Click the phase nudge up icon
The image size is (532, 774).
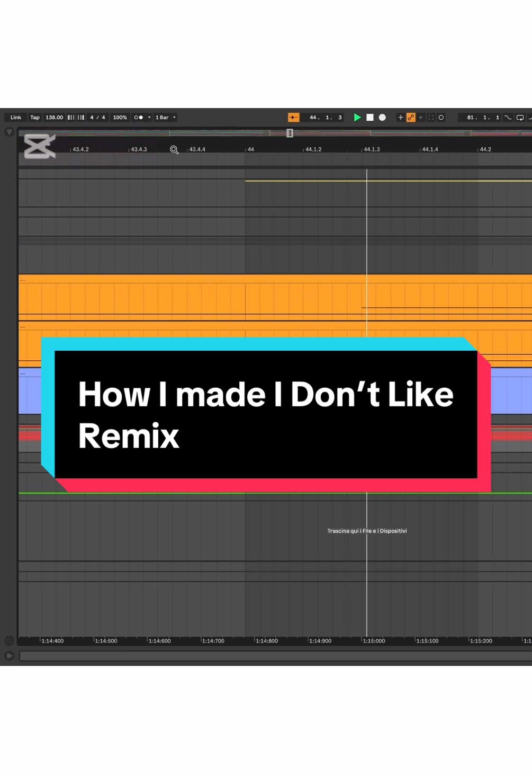tap(81, 118)
